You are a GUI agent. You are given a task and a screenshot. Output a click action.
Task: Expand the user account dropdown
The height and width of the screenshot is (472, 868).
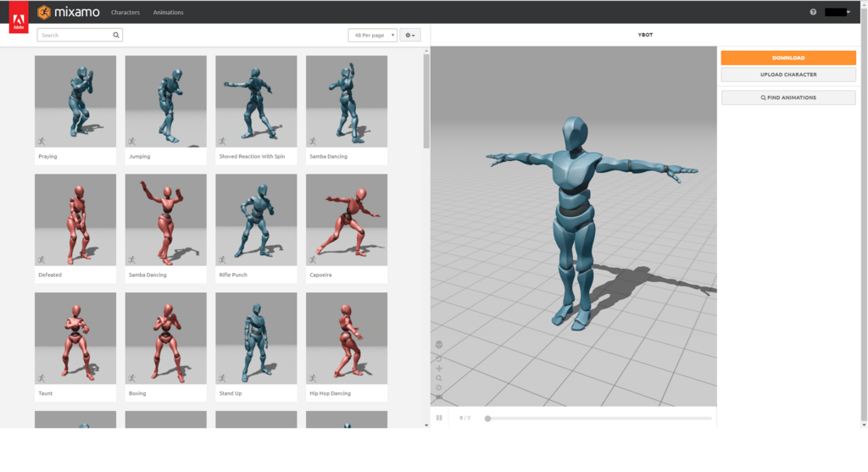[x=837, y=12]
